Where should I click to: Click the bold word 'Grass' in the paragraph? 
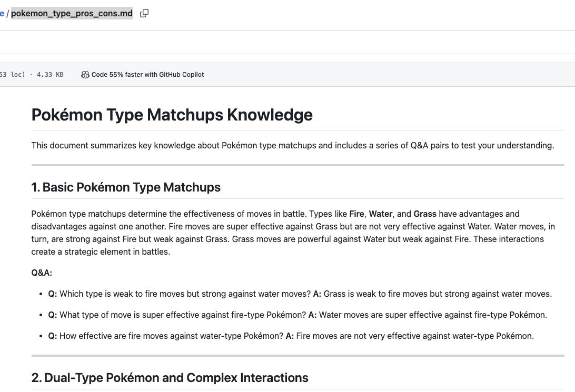pos(425,214)
